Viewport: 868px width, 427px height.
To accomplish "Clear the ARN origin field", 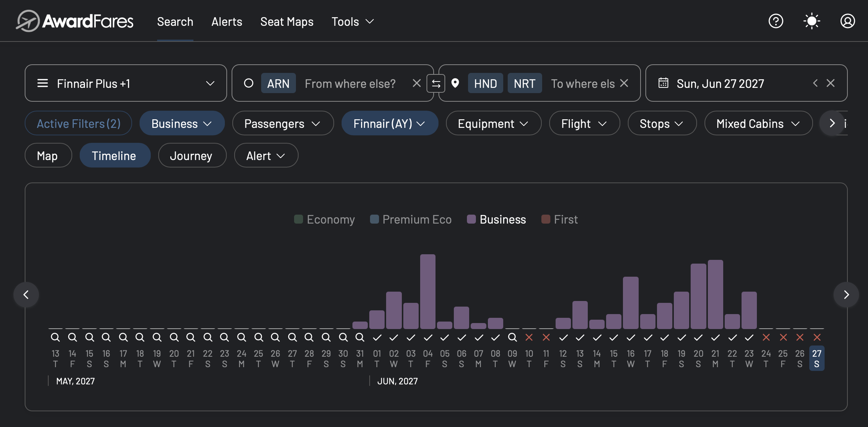I will (x=416, y=83).
